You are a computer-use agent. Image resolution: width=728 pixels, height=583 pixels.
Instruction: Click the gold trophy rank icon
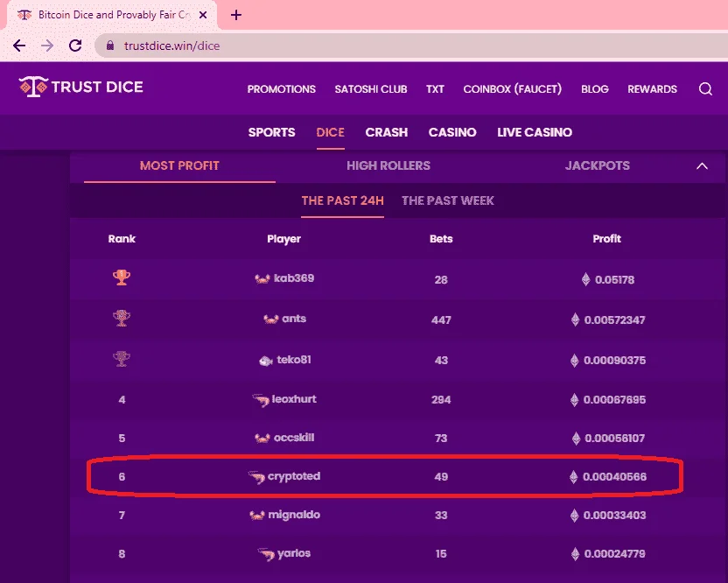tap(122, 277)
